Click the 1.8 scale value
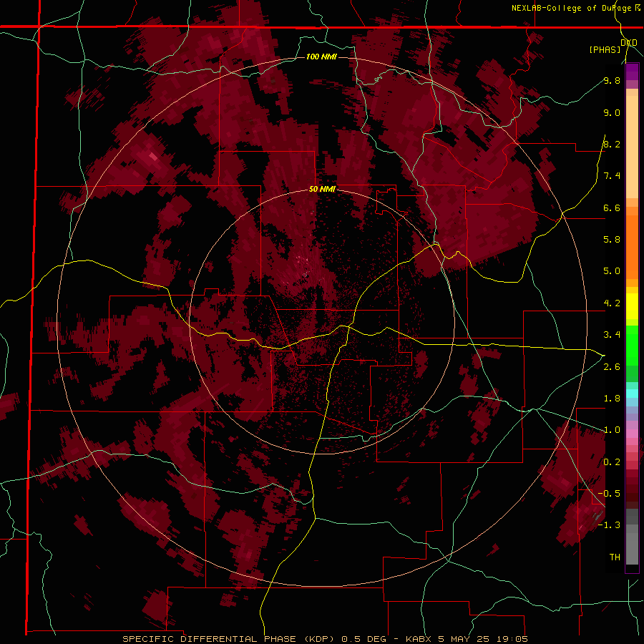This screenshot has width=644, height=644. 612,398
